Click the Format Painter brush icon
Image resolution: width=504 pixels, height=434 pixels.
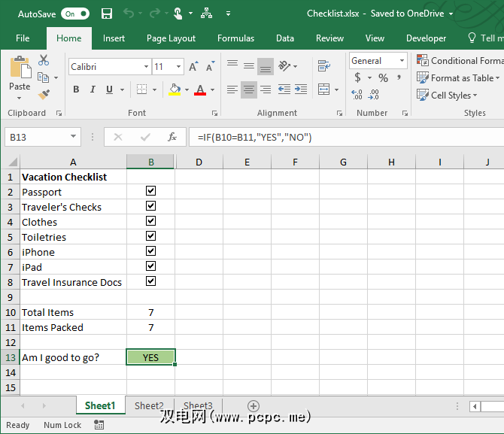[44, 94]
